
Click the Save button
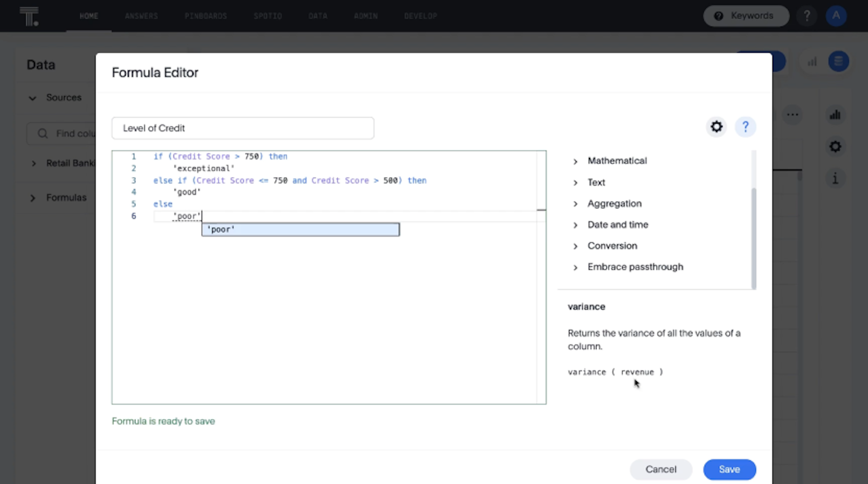point(729,469)
